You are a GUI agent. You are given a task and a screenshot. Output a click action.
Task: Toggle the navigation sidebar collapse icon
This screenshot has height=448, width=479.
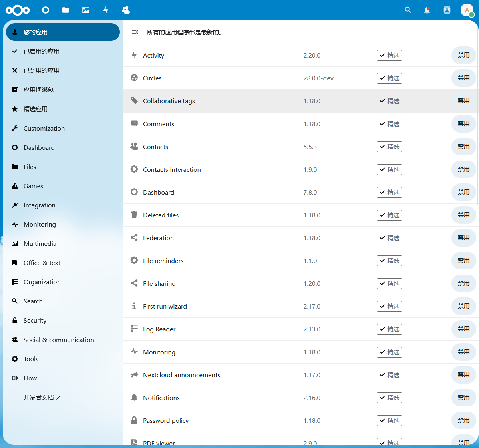click(x=135, y=32)
